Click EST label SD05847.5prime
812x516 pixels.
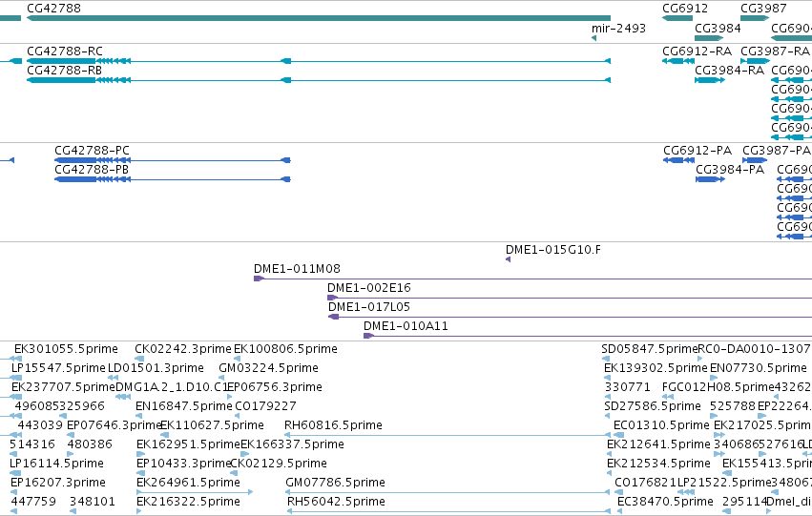[650, 349]
